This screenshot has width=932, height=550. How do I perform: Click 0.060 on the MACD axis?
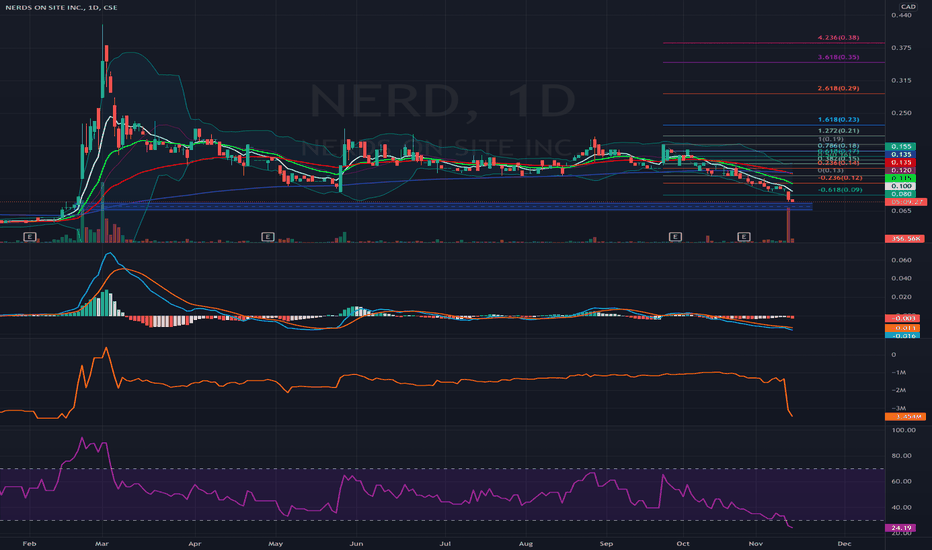(x=901, y=260)
